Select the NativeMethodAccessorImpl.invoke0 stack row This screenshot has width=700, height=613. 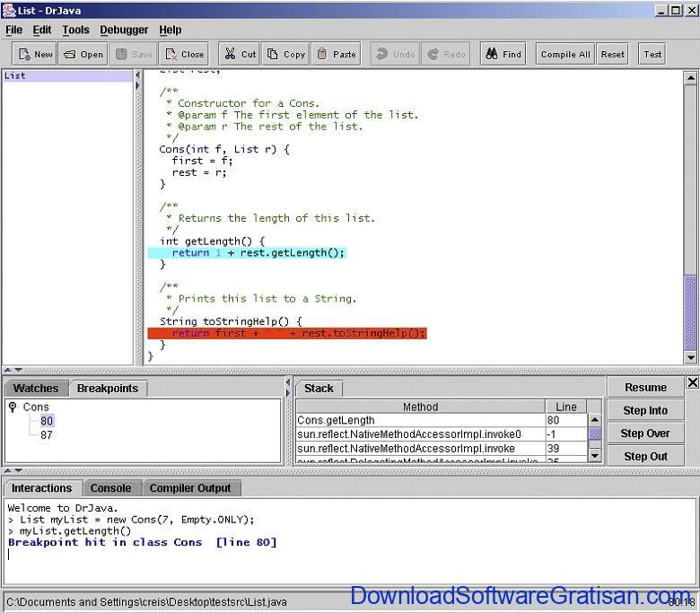tap(442, 434)
